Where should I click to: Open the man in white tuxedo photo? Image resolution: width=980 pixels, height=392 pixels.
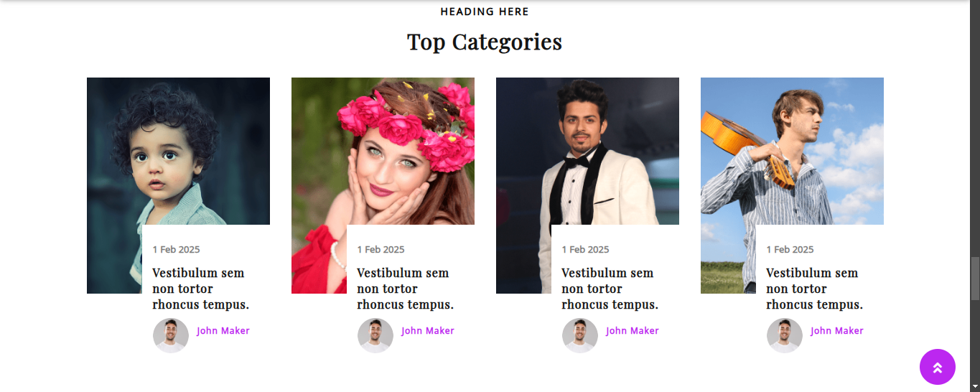tap(587, 151)
